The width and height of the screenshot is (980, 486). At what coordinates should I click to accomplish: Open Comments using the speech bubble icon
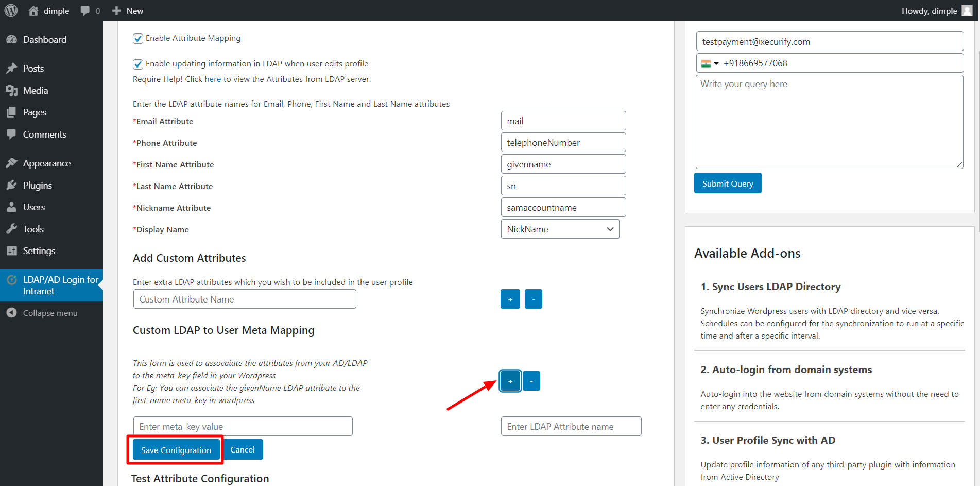(x=13, y=134)
